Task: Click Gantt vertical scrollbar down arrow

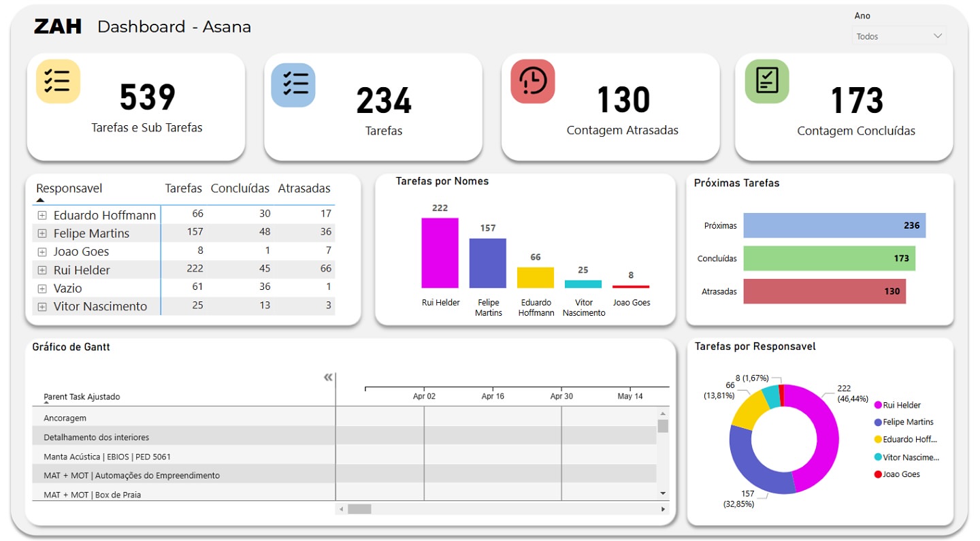Action: point(663,493)
